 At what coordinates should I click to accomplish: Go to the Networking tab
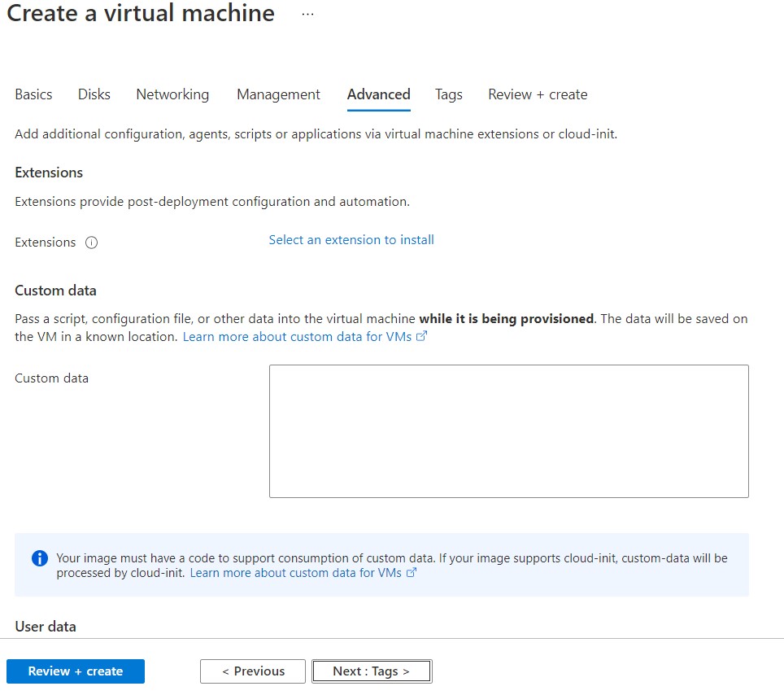pyautogui.click(x=172, y=94)
